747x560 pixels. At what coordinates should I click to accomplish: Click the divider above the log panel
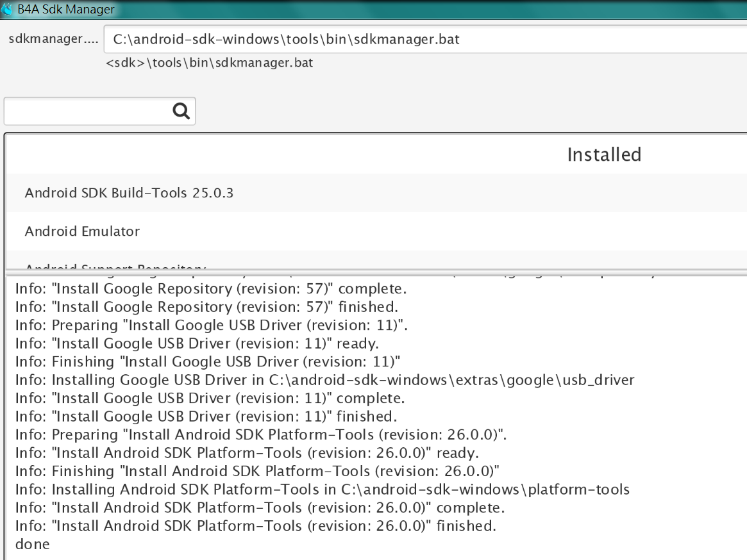point(375,274)
